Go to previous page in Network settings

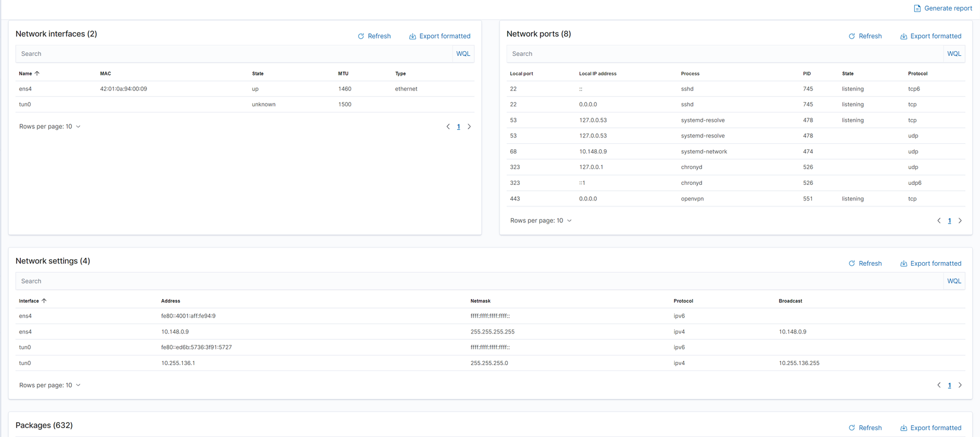(939, 385)
